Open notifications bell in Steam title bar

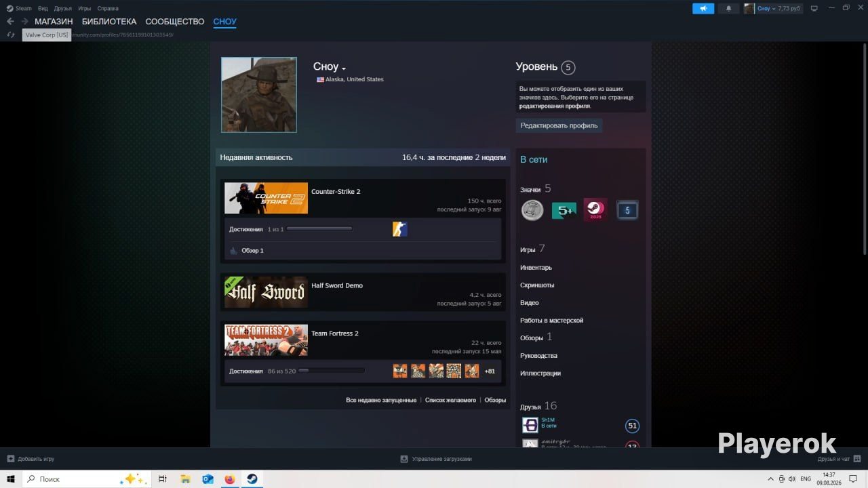[x=729, y=8]
